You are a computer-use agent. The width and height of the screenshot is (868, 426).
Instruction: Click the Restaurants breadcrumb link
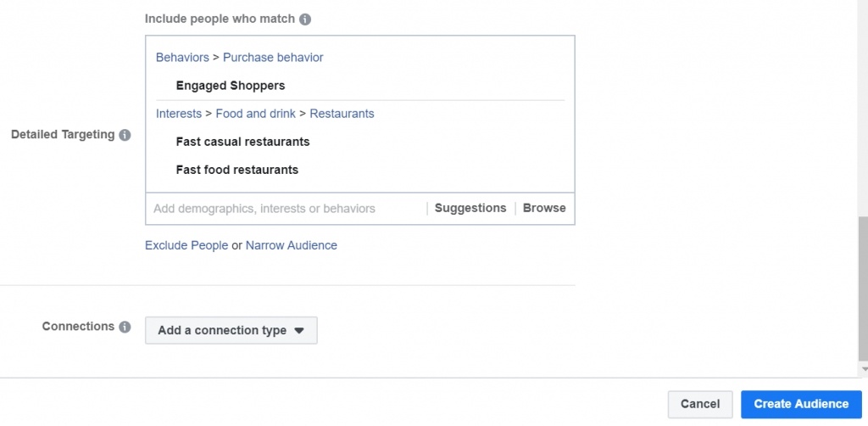(342, 114)
